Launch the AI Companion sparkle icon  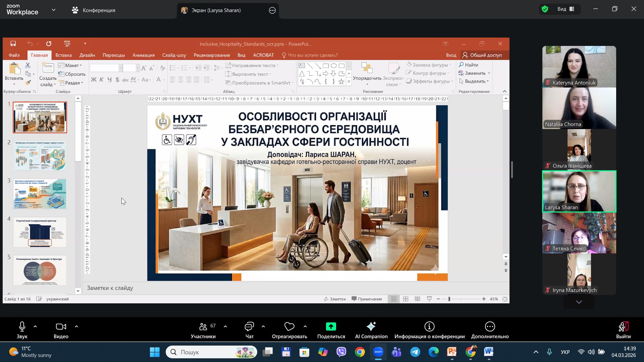point(371,326)
